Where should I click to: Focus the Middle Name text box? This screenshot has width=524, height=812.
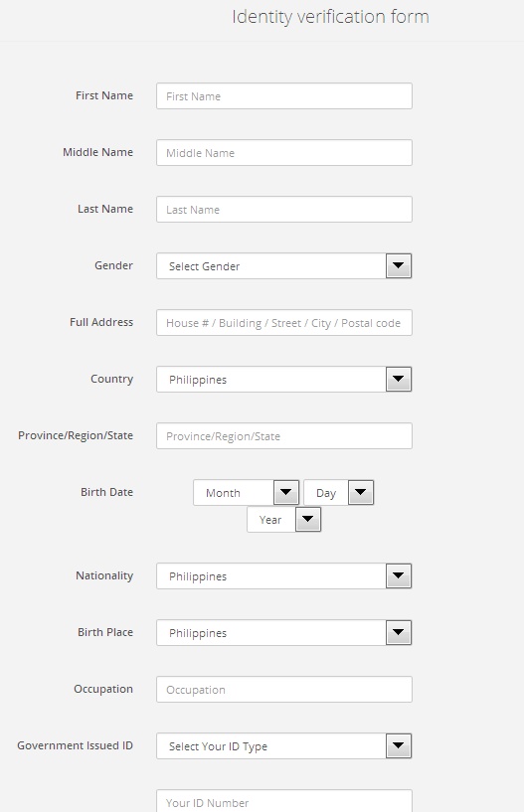pyautogui.click(x=284, y=153)
